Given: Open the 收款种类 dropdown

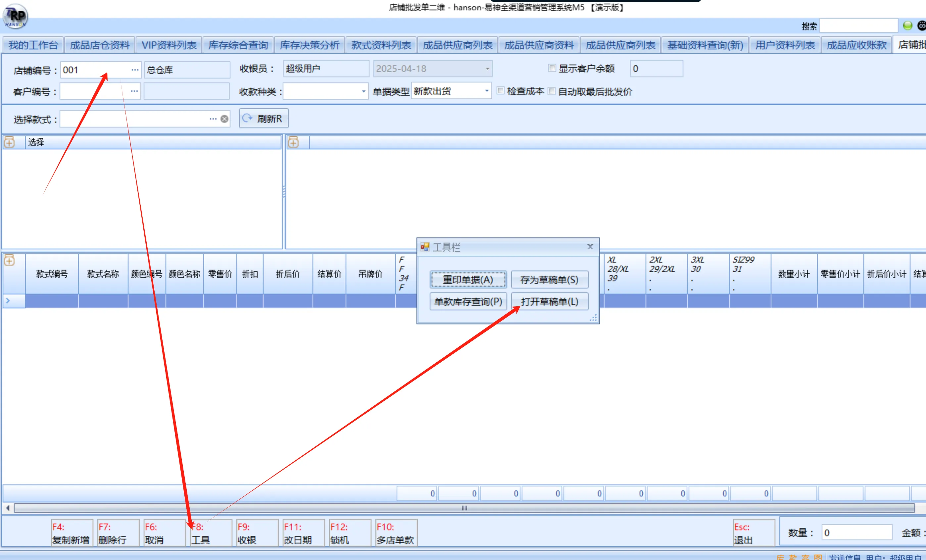Looking at the screenshot, I should pos(363,91).
